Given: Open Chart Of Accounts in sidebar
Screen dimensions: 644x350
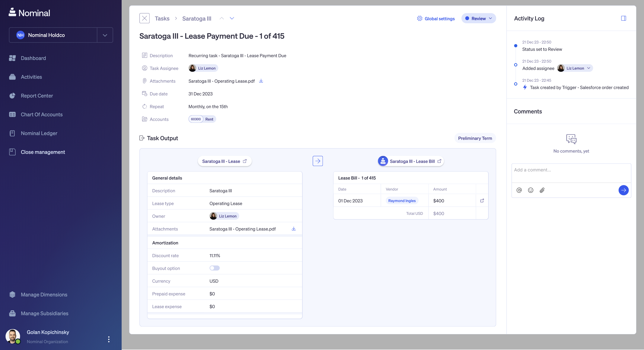Looking at the screenshot, I should tap(41, 115).
